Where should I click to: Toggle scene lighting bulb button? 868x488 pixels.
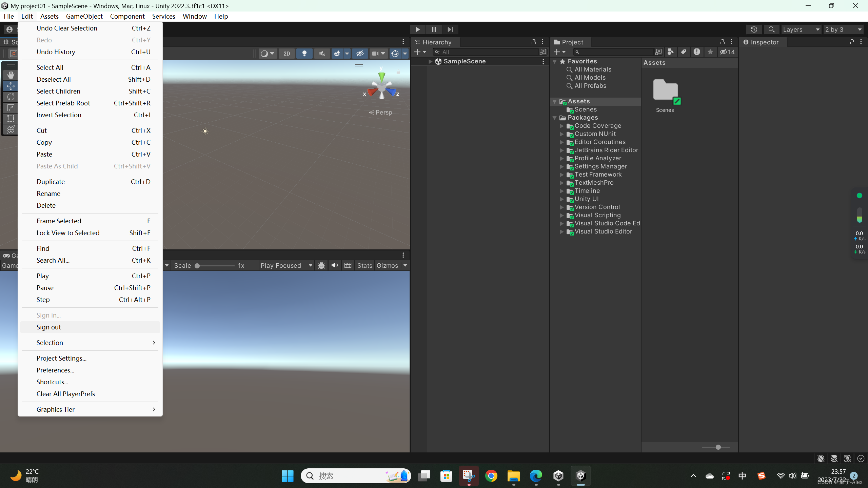304,54
